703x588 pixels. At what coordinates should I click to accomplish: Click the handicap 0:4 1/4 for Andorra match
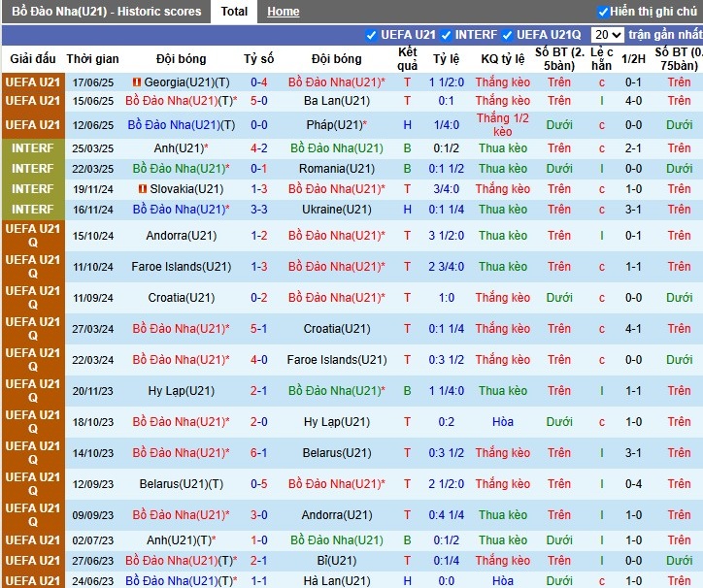(x=446, y=515)
